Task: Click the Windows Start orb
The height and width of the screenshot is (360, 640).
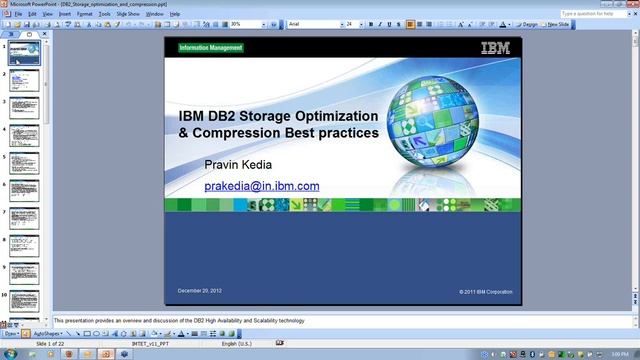Action: click(10, 354)
